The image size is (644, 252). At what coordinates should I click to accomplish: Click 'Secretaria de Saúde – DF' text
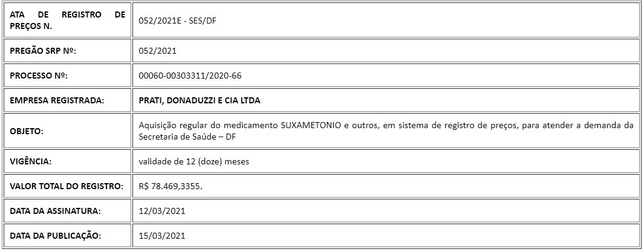[187, 137]
